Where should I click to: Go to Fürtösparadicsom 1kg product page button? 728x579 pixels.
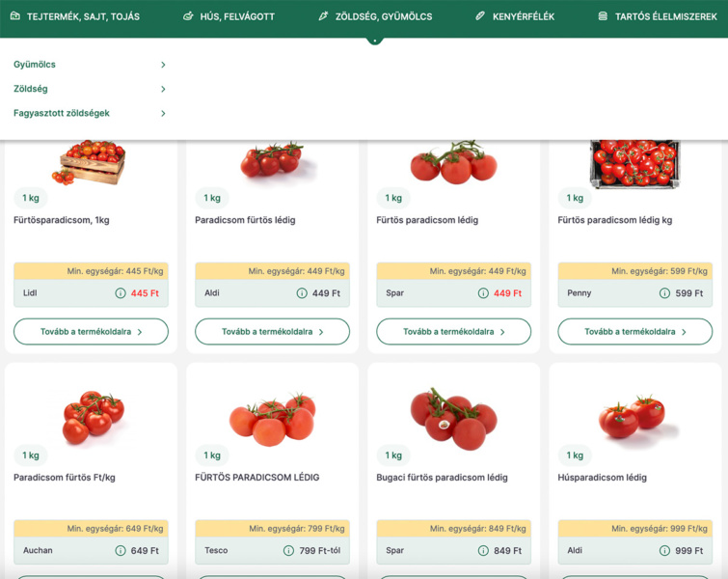[x=91, y=332]
